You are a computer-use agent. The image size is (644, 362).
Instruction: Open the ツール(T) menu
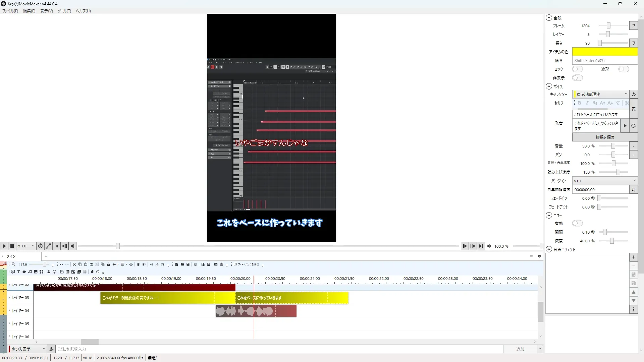64,11
